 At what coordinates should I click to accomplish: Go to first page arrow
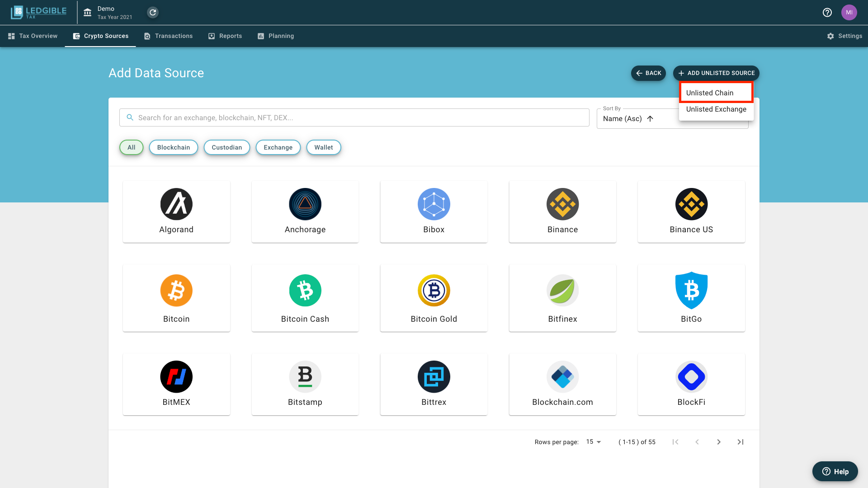tap(675, 442)
